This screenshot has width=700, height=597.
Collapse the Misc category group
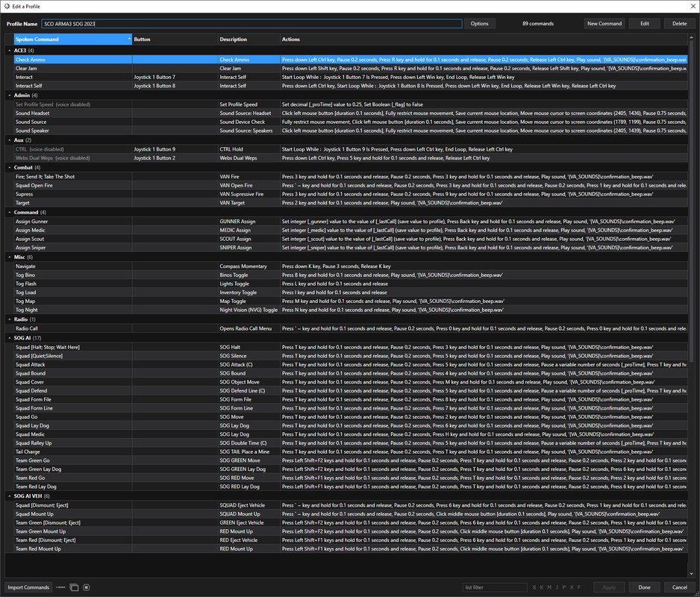click(x=10, y=257)
